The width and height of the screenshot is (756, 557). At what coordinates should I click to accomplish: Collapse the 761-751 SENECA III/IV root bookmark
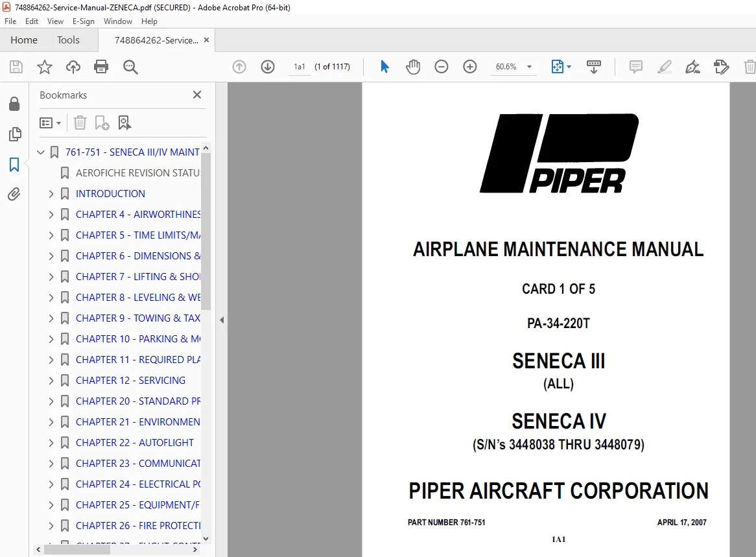pos(41,152)
